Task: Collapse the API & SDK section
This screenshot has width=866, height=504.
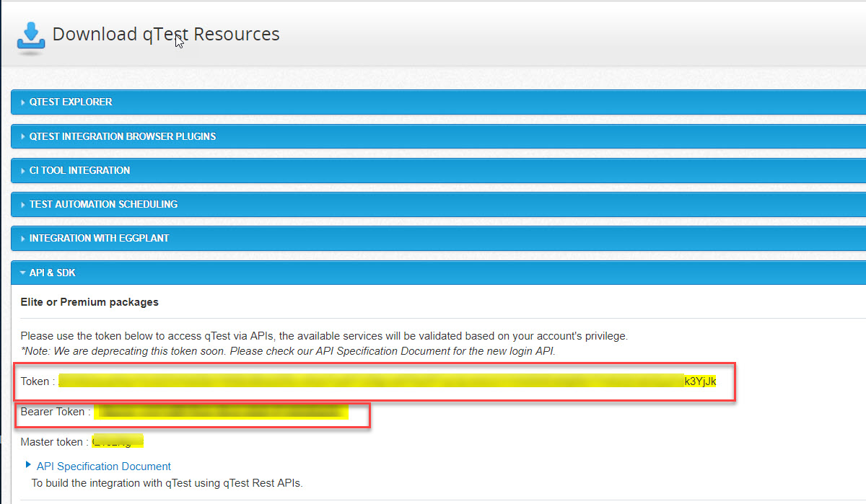Action: [438, 273]
